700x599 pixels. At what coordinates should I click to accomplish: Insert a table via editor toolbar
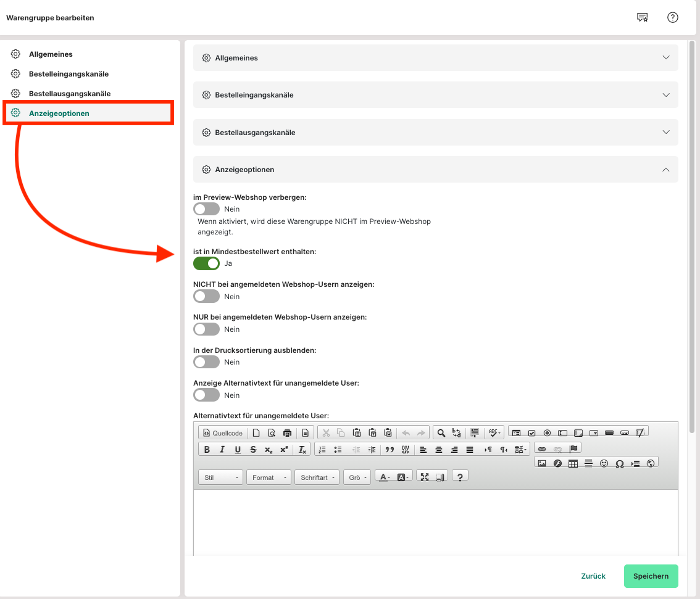pyautogui.click(x=573, y=463)
